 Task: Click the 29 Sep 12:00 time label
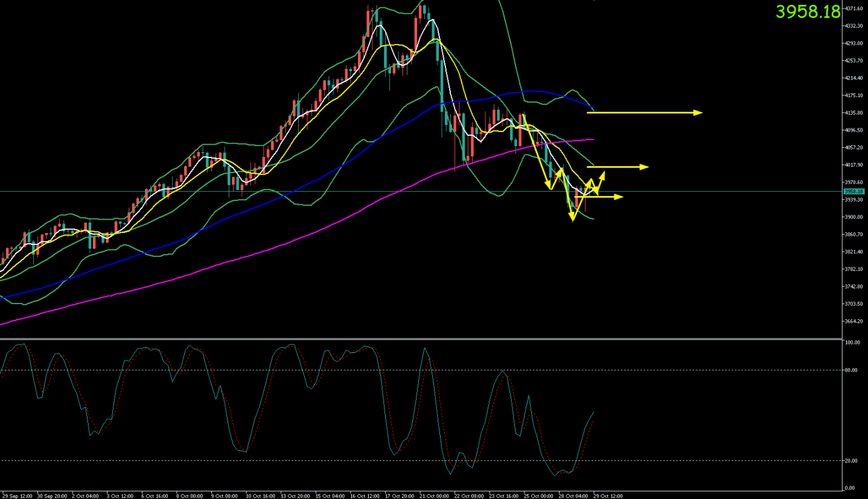(17, 495)
